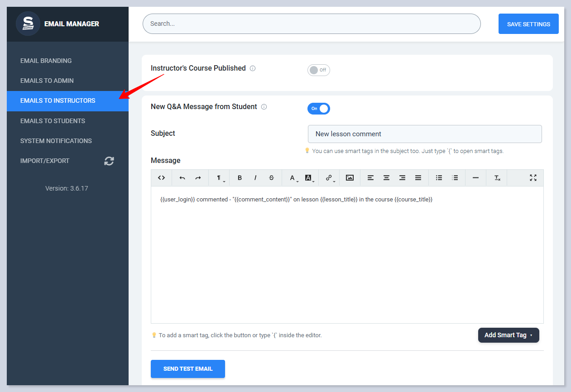Turn off New Q&A Message toggle
This screenshot has height=392, width=571.
(319, 109)
